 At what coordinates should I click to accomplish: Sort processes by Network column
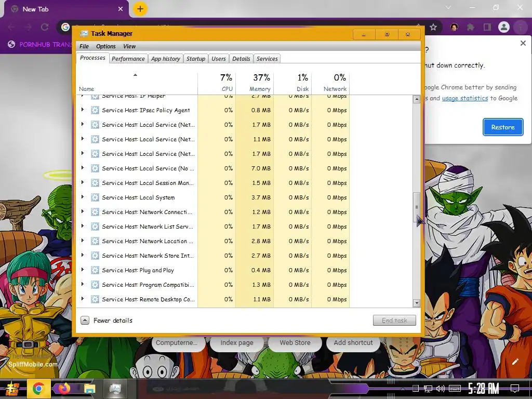tap(331, 83)
